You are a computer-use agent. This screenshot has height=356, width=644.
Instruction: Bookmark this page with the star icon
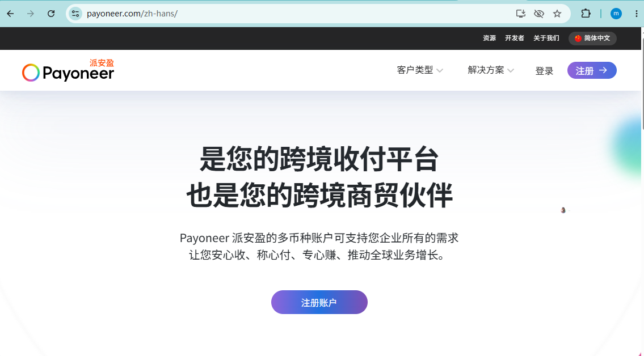557,14
